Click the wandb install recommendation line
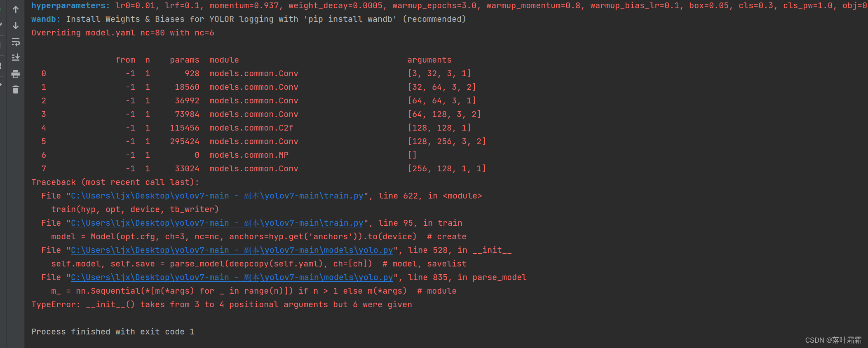868x348 pixels. (247, 19)
